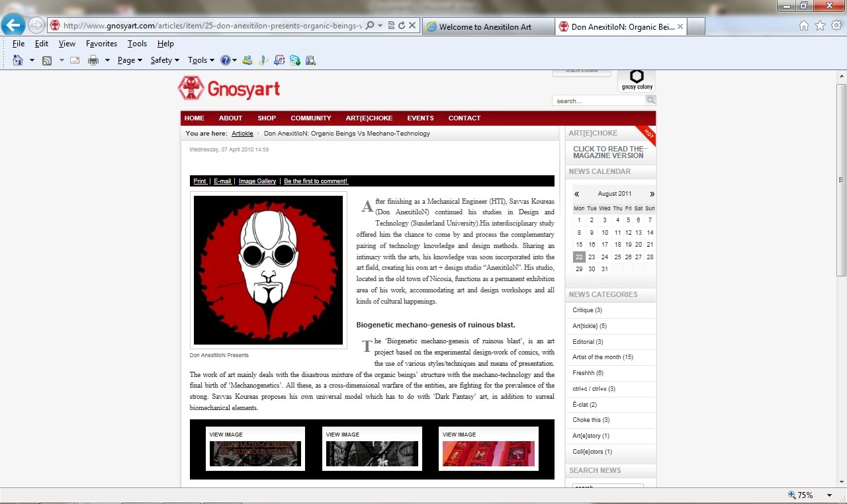Click the search magnifier in the address bar
847x504 pixels.
(370, 26)
